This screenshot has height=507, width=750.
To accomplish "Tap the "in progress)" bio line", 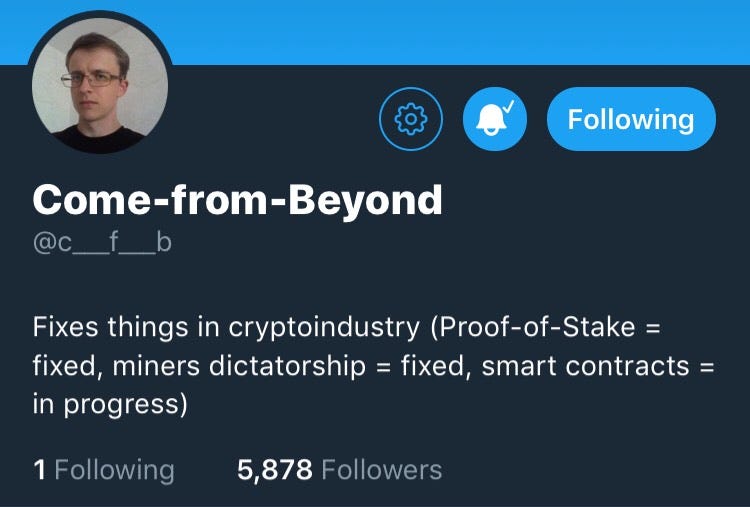I will [x=110, y=405].
